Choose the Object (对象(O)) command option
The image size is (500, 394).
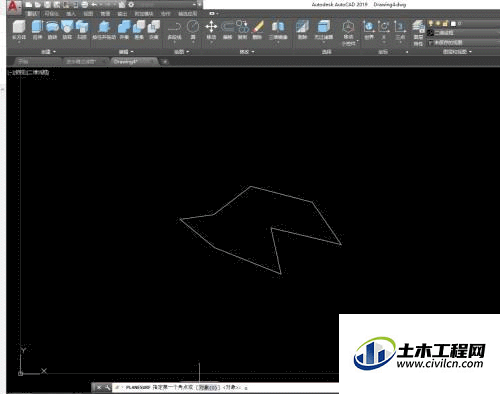(x=208, y=387)
